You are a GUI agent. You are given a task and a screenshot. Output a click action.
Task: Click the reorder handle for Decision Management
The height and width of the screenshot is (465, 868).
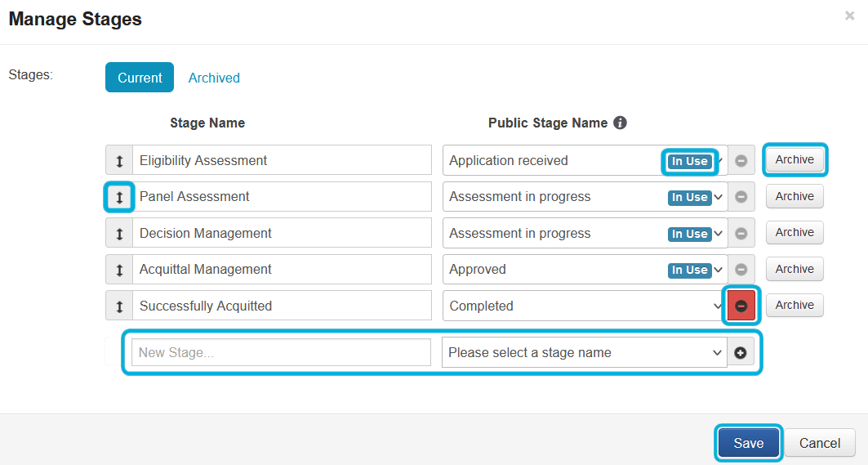click(119, 234)
